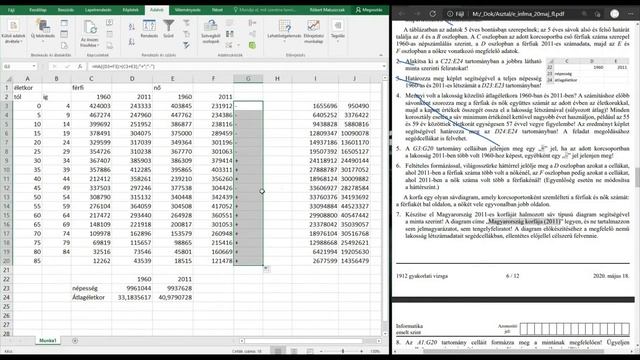
Task: Click the remove duplicates icon
Action: click(x=230, y=34)
